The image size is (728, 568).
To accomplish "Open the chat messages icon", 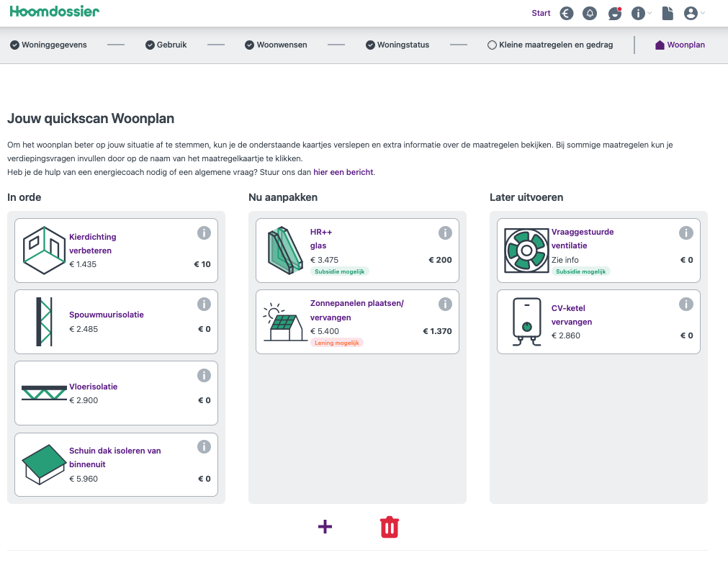I will [x=614, y=13].
